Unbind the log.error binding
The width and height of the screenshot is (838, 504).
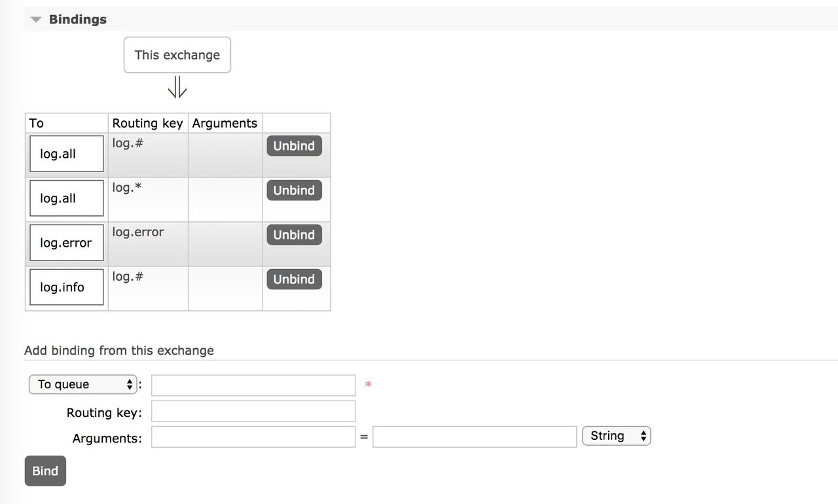click(294, 235)
